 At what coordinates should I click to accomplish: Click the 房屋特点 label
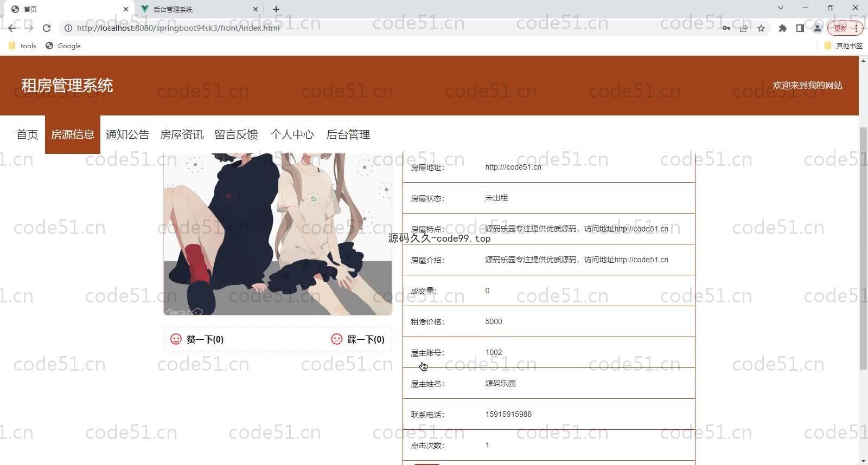(427, 229)
